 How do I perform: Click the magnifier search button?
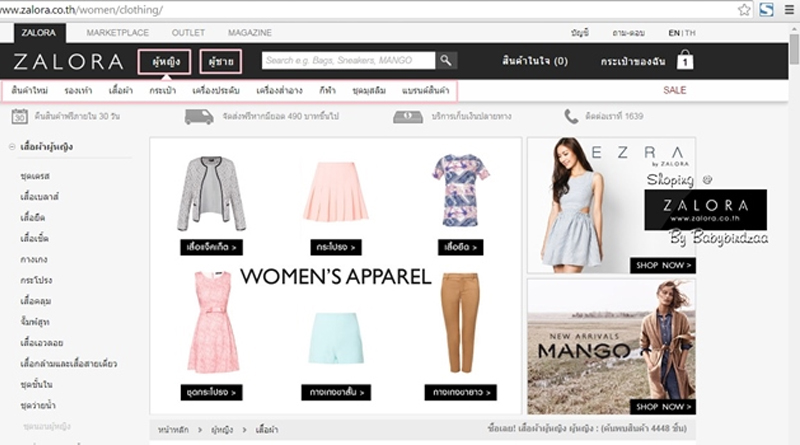point(446,61)
